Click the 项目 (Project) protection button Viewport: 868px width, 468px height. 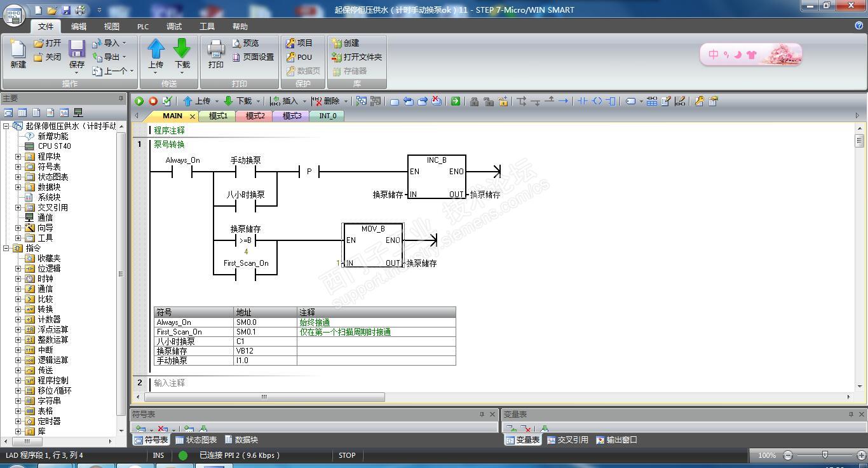299,43
